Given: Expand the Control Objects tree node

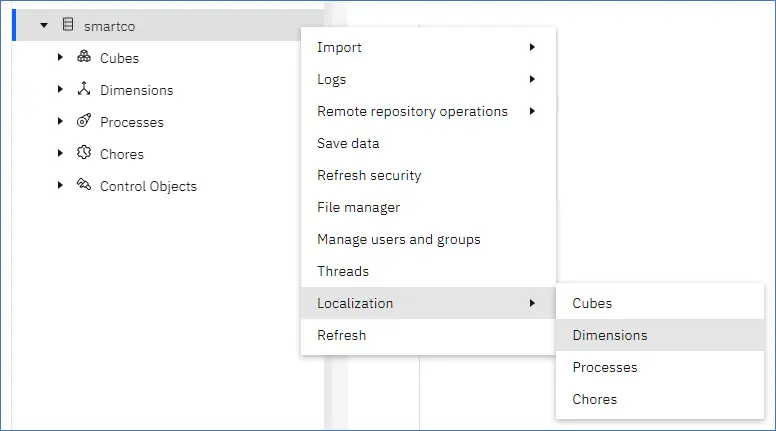Looking at the screenshot, I should click(x=60, y=185).
